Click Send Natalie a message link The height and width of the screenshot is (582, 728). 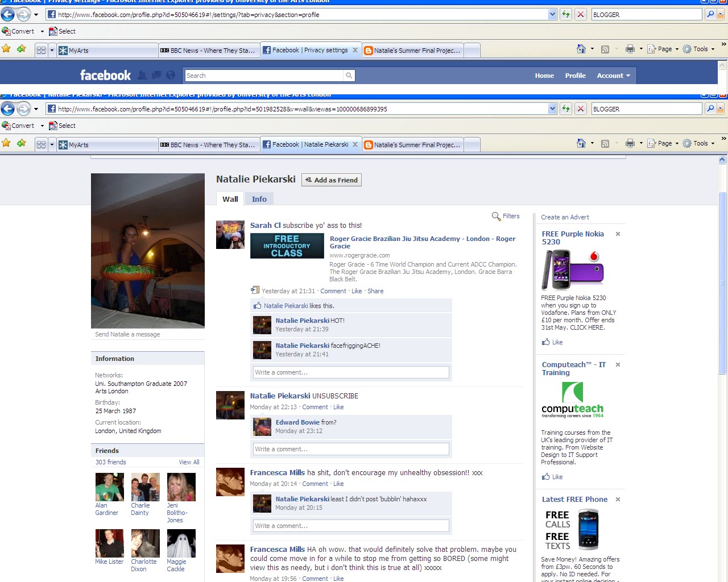point(127,334)
